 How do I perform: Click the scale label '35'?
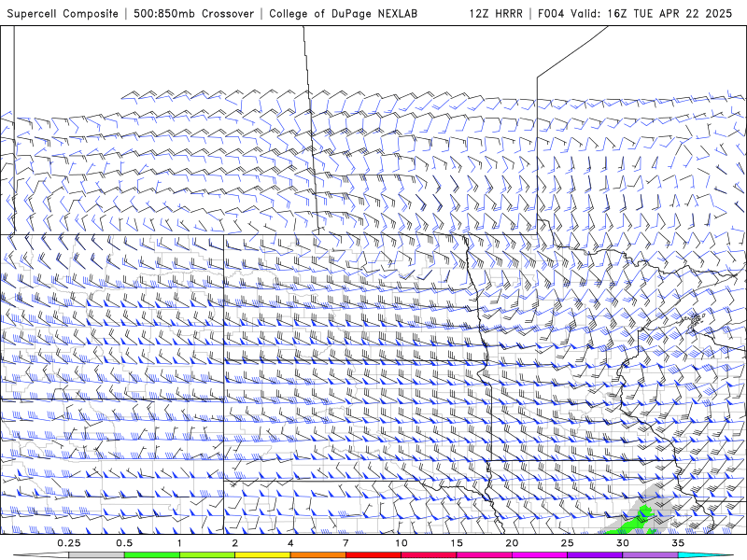678,543
